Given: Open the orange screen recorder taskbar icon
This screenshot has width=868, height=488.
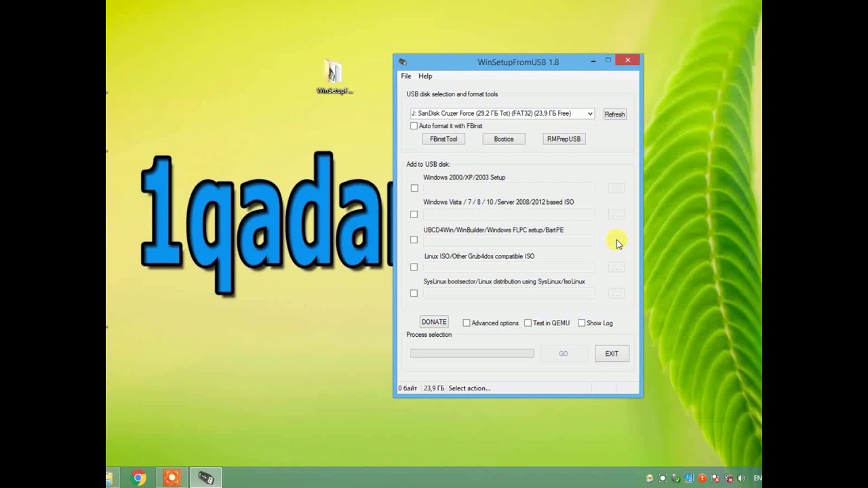Looking at the screenshot, I should [172, 478].
